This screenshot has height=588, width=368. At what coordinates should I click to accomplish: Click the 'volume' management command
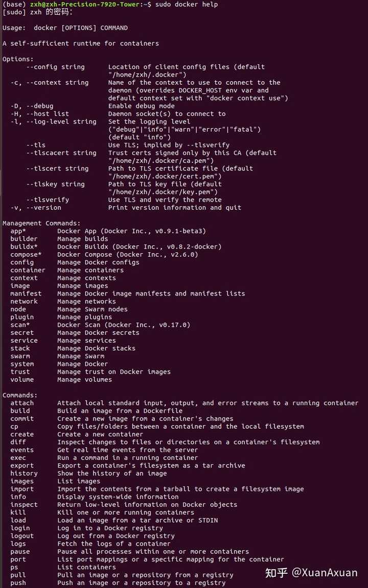pos(22,380)
